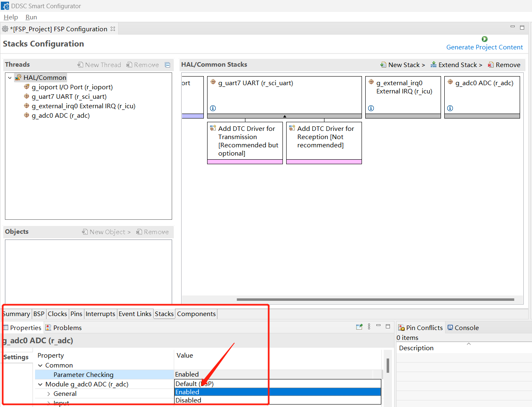The image size is (532, 407).
Task: Click the stacks Remove button
Action: tap(504, 65)
